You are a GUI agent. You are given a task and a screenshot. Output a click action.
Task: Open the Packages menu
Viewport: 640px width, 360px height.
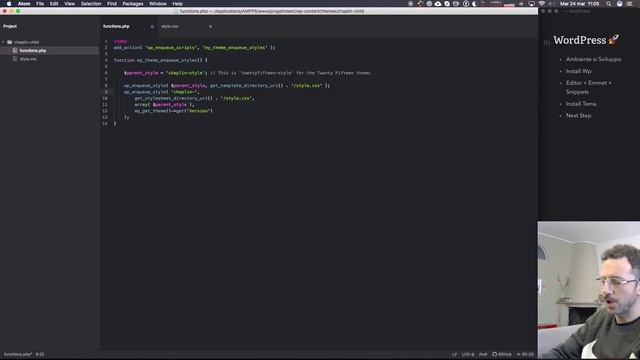tap(133, 4)
